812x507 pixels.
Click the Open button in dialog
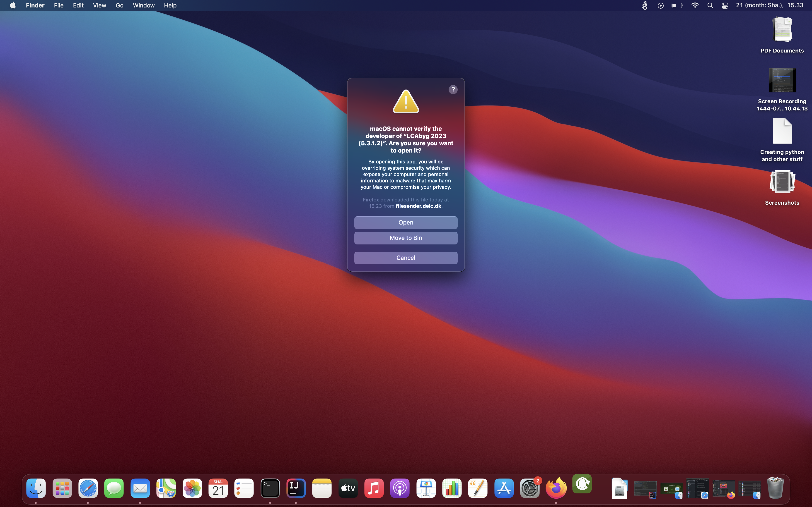click(x=406, y=223)
